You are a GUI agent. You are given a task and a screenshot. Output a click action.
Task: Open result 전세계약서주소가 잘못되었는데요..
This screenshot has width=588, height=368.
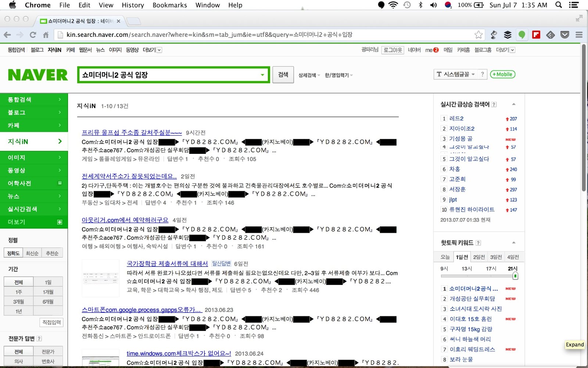(x=129, y=176)
